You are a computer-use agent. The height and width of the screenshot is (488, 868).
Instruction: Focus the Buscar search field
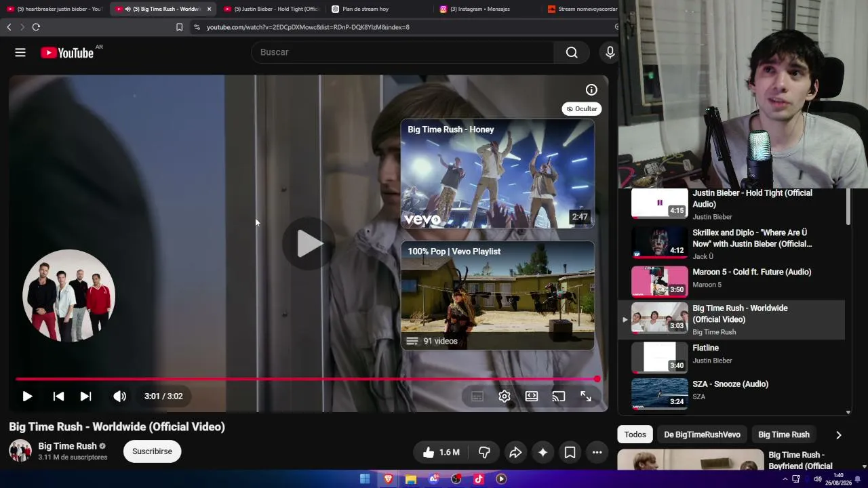pos(403,52)
